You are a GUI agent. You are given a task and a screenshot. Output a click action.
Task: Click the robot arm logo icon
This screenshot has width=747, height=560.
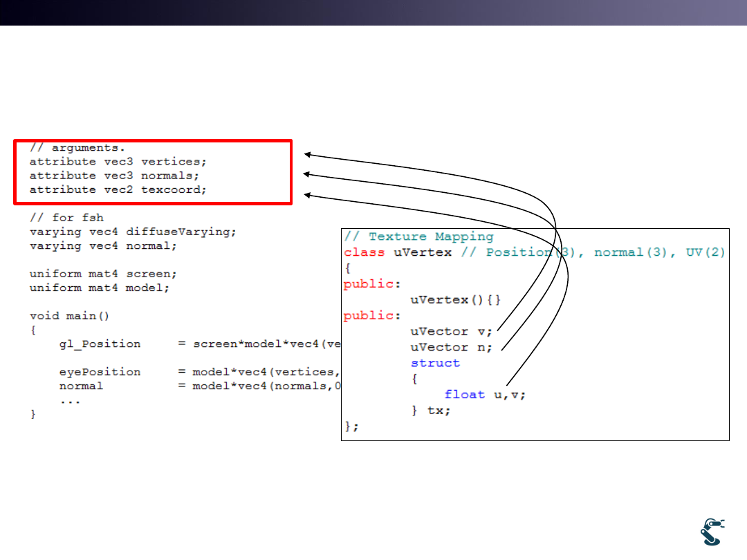tap(712, 530)
